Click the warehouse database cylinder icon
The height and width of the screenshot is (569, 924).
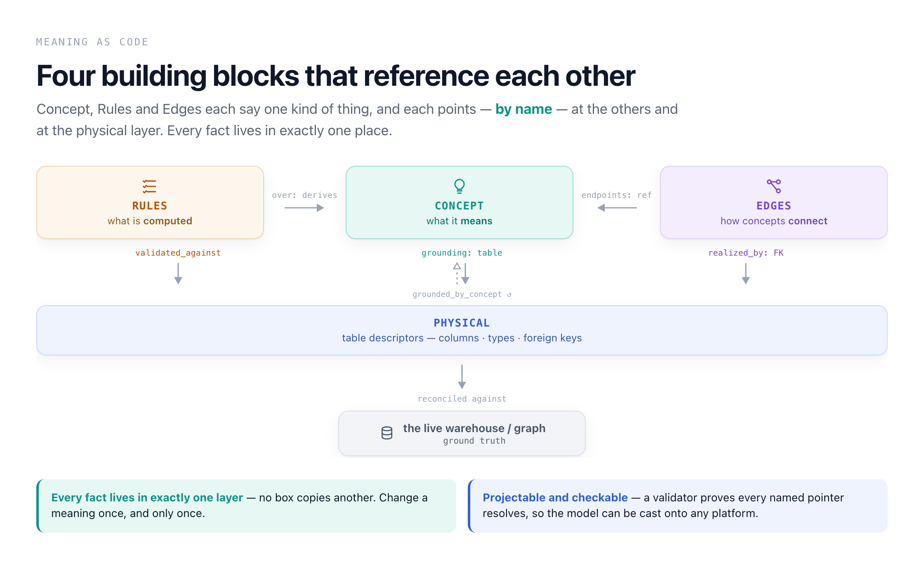click(387, 433)
